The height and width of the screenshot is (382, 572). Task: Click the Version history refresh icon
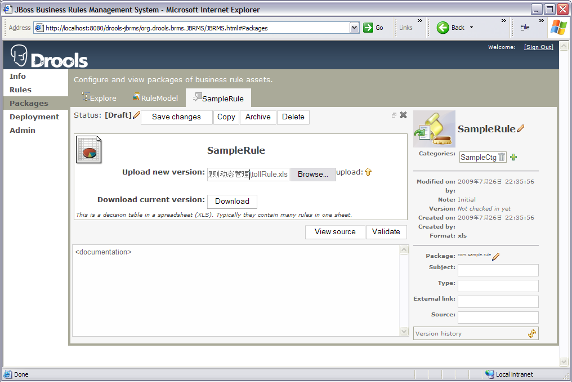pos(532,333)
